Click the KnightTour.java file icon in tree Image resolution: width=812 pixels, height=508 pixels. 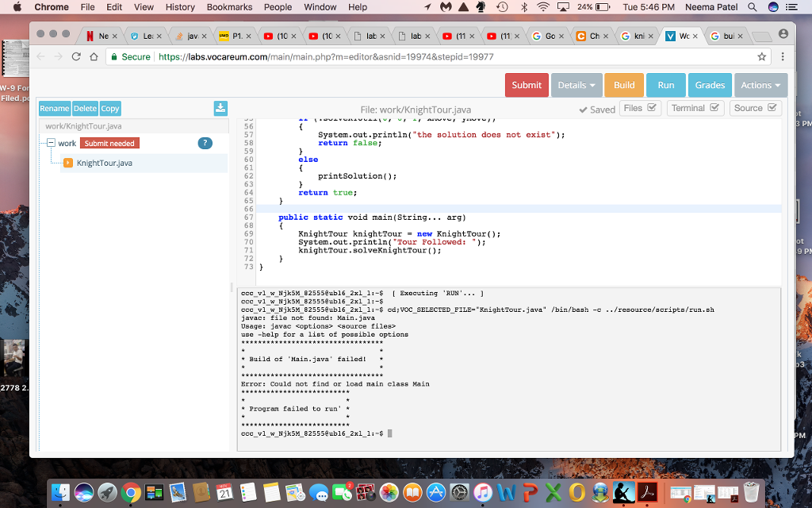coord(68,163)
